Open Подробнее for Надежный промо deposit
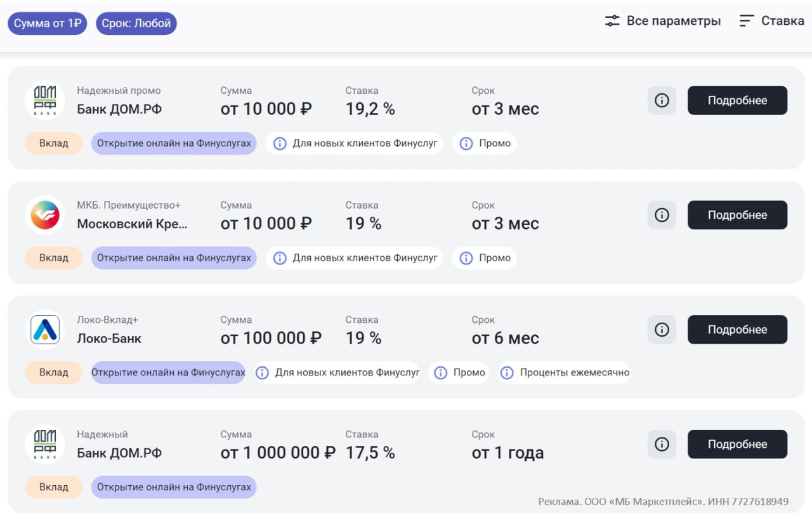The height and width of the screenshot is (520, 812). click(x=737, y=100)
